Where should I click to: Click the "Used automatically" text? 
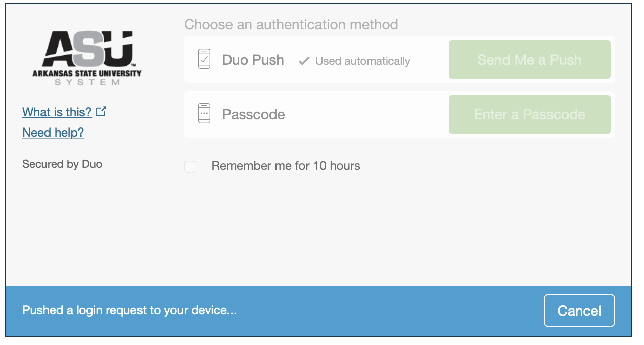[x=362, y=61]
